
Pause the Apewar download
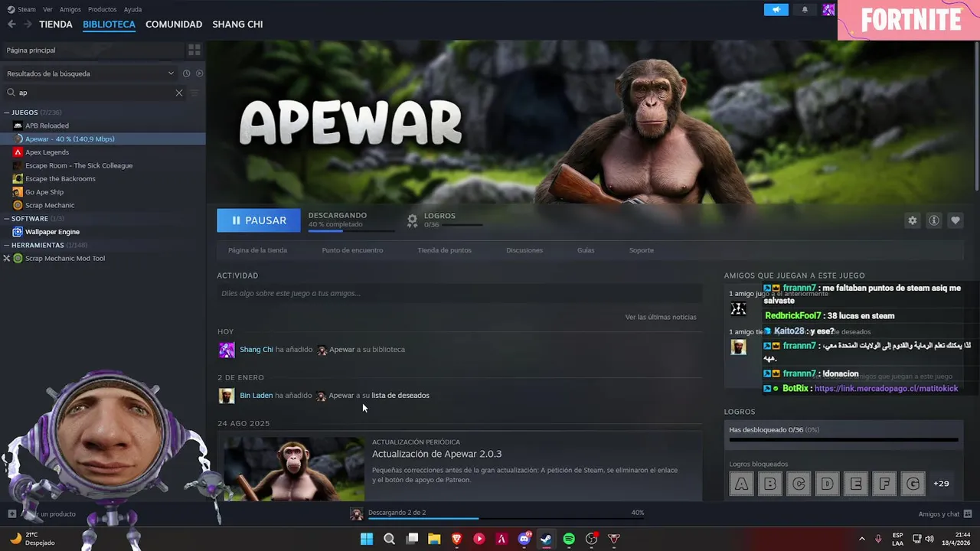pyautogui.click(x=259, y=220)
